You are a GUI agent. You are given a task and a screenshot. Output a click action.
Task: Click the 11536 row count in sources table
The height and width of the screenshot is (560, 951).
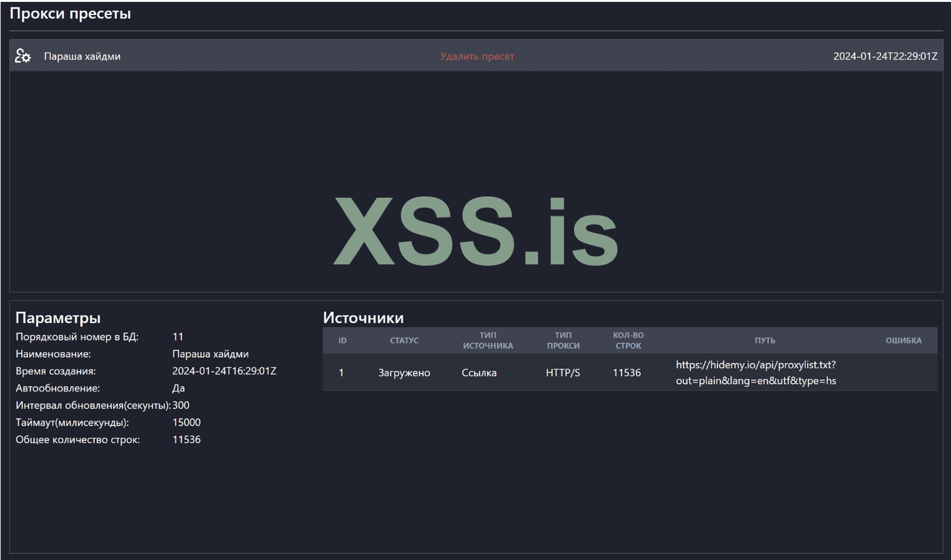tap(627, 373)
